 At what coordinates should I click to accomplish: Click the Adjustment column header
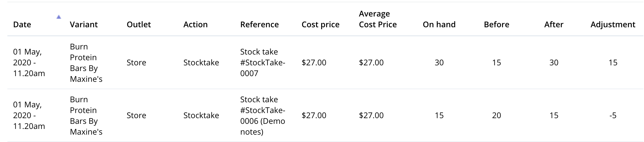[x=613, y=25]
